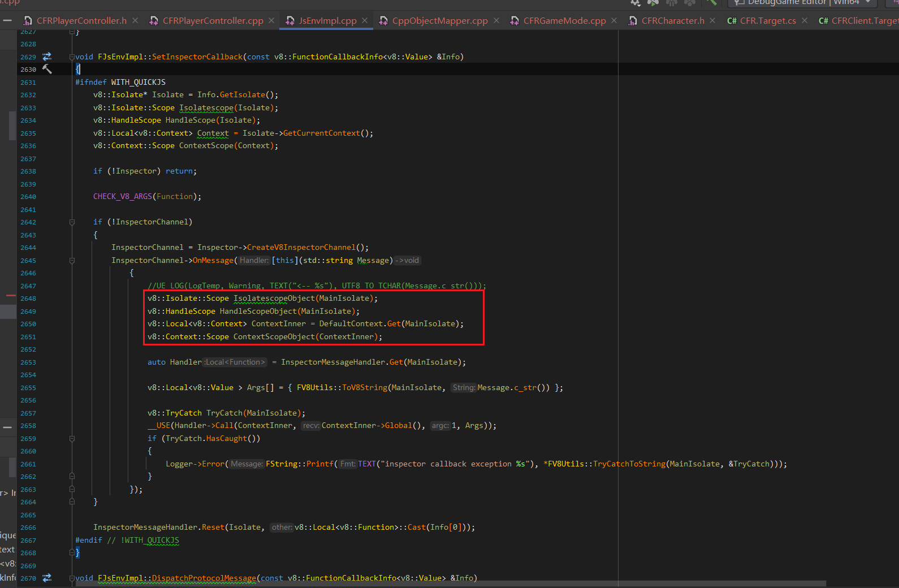Collapse the SetInspectorCallback function fold at line 2629
899x588 pixels.
[72, 57]
